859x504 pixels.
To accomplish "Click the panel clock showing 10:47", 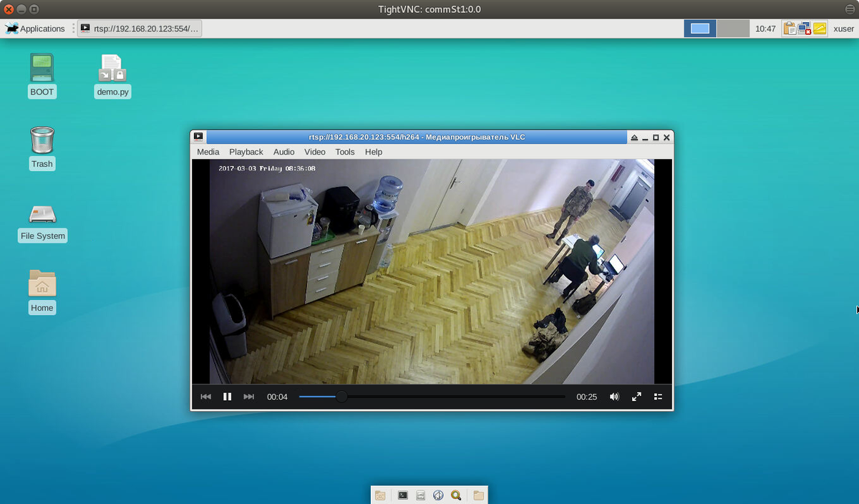I will click(765, 29).
